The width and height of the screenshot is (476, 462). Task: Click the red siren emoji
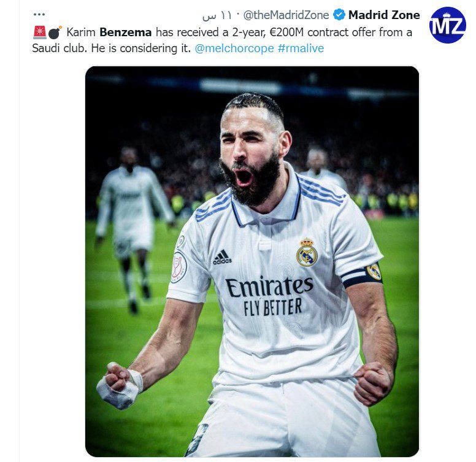pos(40,33)
